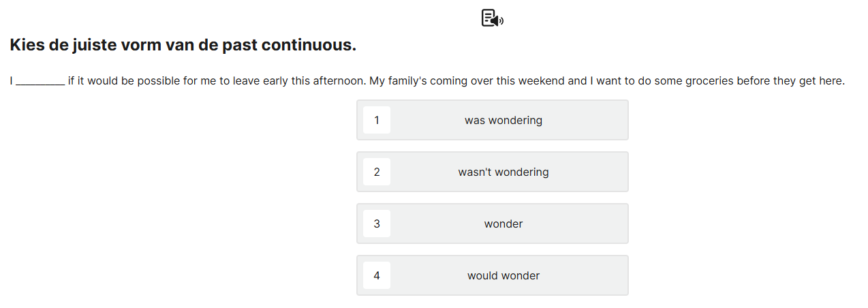Select the 'would wonder' answer option

point(503,276)
